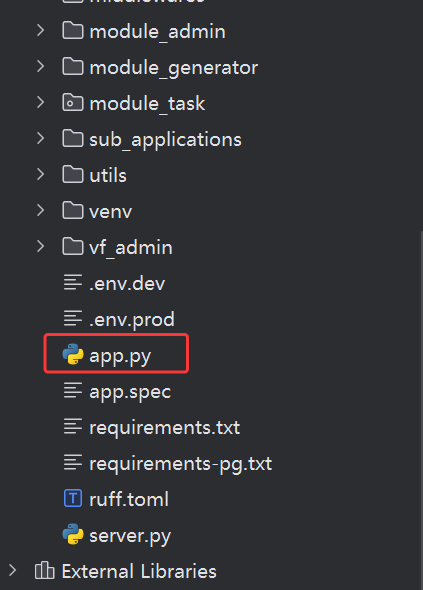
Task: Select the requirements-pg.txt file name
Action: click(x=181, y=464)
